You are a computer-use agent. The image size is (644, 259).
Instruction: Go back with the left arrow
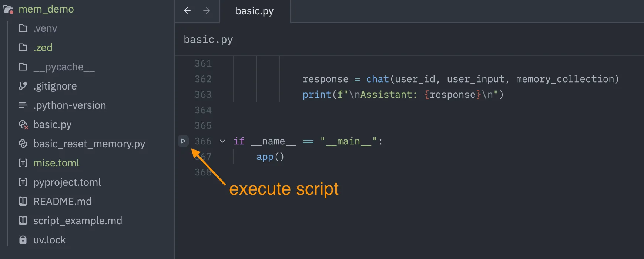[187, 11]
